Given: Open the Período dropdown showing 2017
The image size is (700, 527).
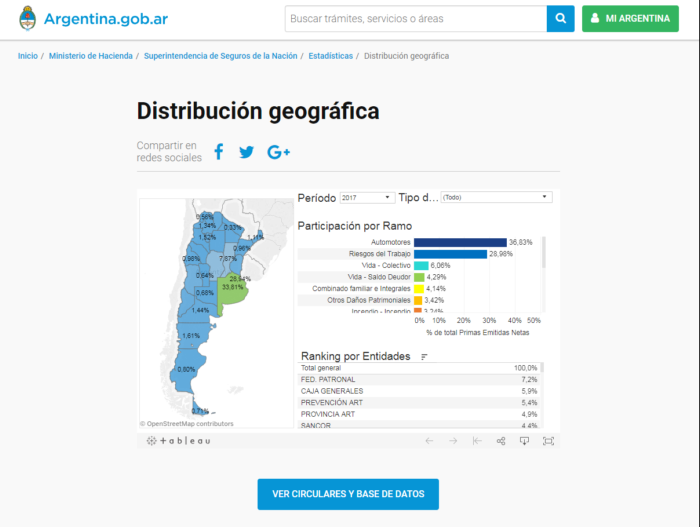Looking at the screenshot, I should click(367, 198).
